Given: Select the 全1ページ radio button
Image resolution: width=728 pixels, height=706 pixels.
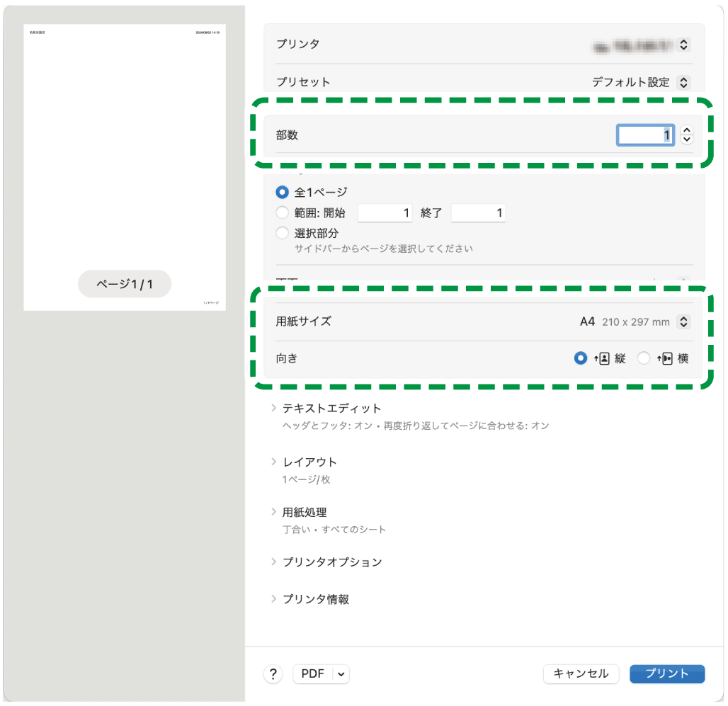Looking at the screenshot, I should [x=283, y=190].
